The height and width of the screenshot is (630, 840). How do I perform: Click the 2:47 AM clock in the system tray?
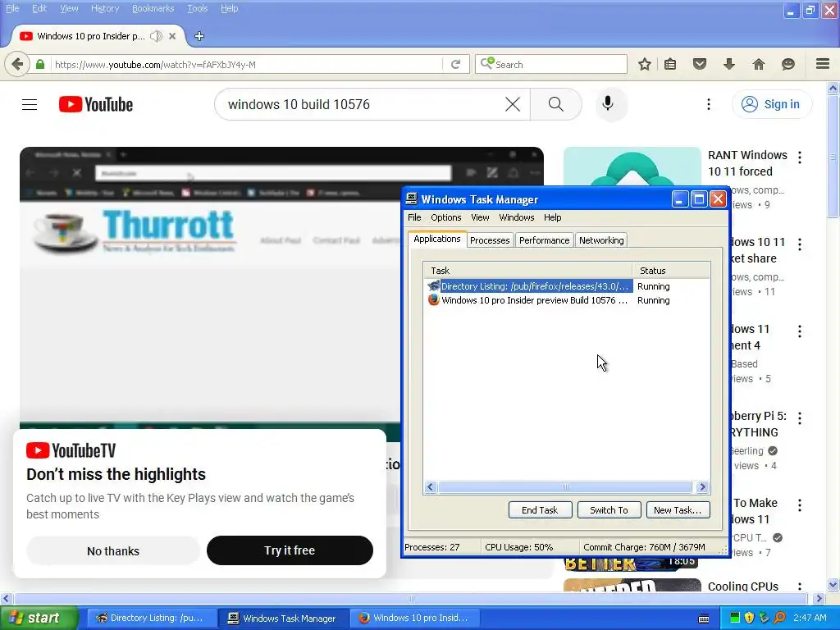(x=810, y=618)
